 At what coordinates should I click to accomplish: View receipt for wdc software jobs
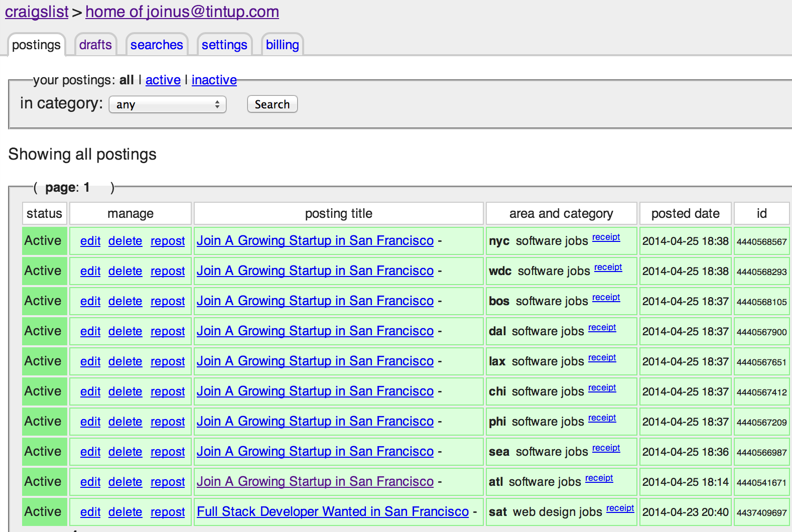608,267
